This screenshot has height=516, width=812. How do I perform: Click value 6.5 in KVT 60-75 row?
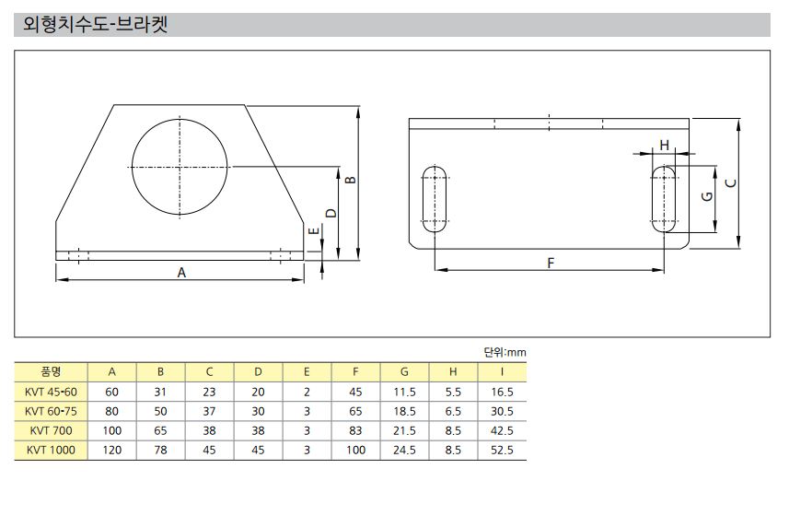click(x=453, y=411)
